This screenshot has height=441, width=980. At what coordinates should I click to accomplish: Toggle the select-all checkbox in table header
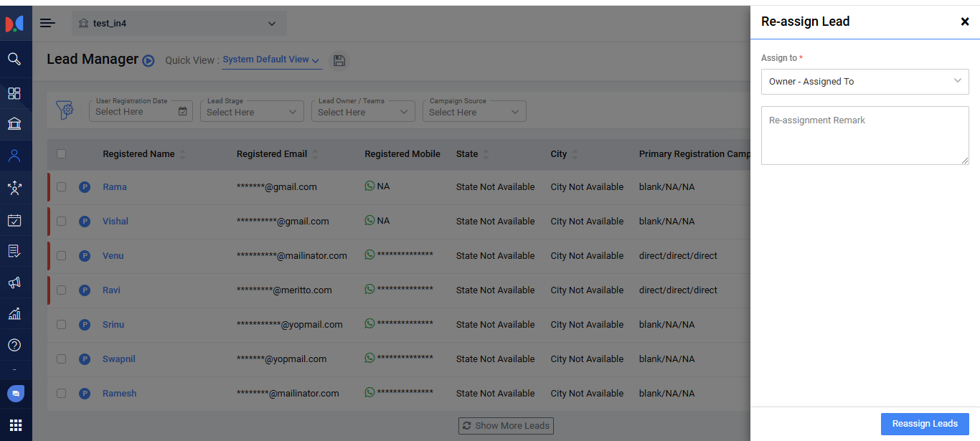(x=61, y=153)
